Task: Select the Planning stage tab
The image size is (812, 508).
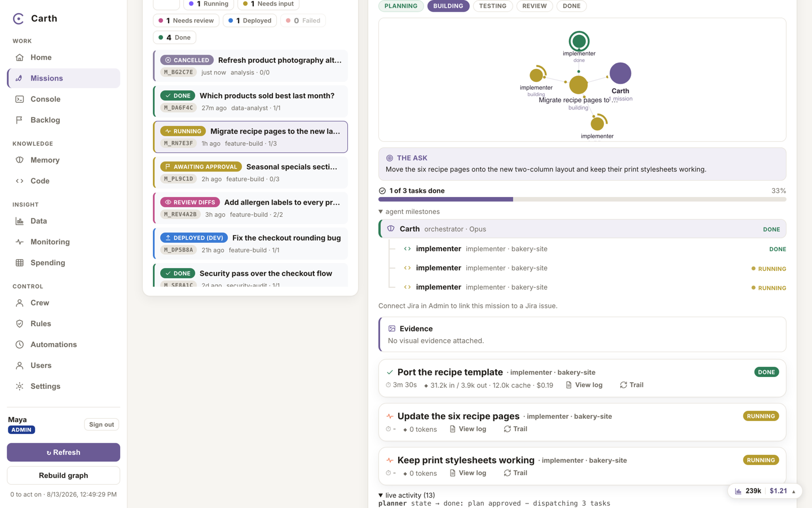Action: (401, 6)
